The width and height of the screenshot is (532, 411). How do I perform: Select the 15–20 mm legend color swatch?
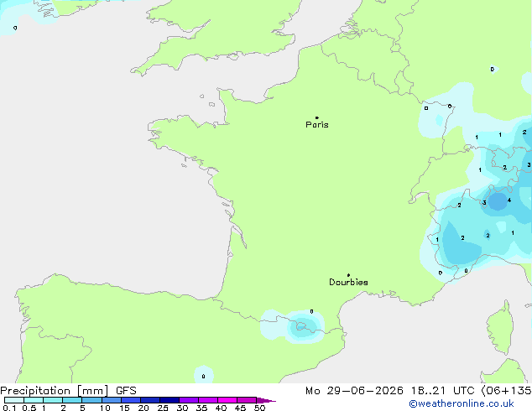click(x=130, y=400)
